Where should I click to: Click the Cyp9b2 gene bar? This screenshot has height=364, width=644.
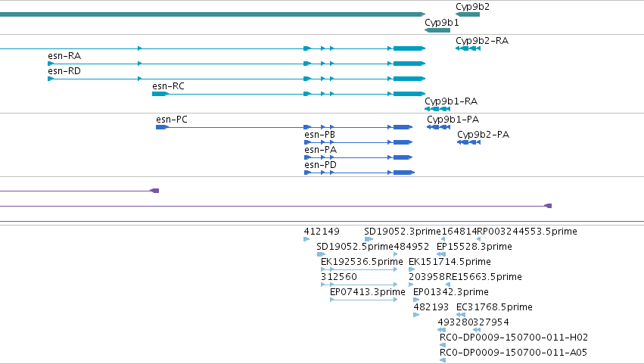468,15
